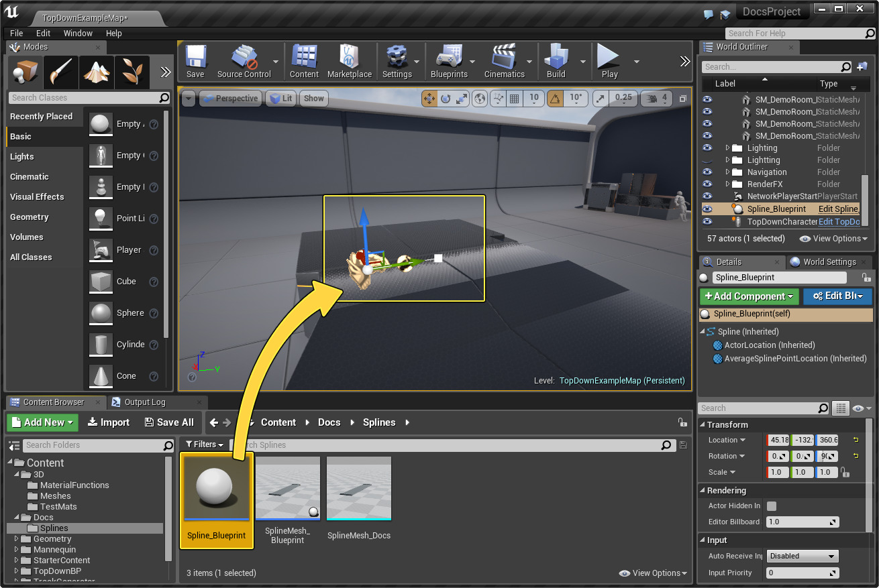This screenshot has width=879, height=588.
Task: Toggle visibility eye for Spline_Blueprint actor
Action: tap(707, 209)
